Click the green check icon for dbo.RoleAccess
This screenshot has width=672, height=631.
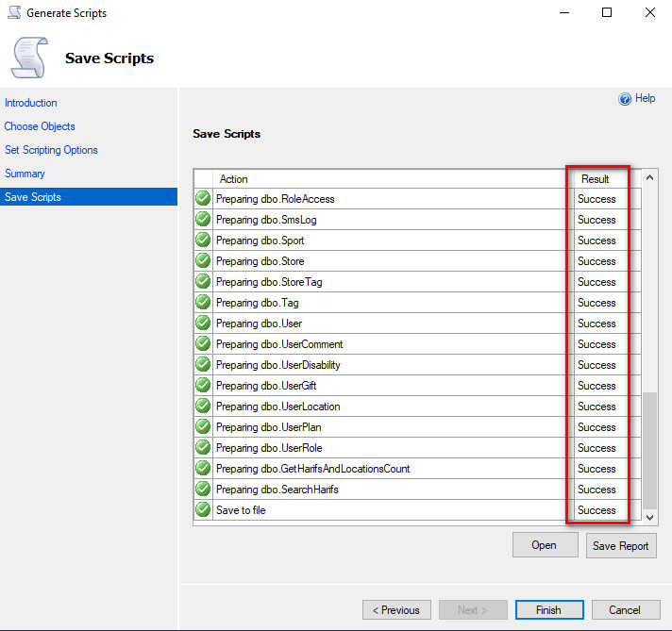pyautogui.click(x=203, y=198)
